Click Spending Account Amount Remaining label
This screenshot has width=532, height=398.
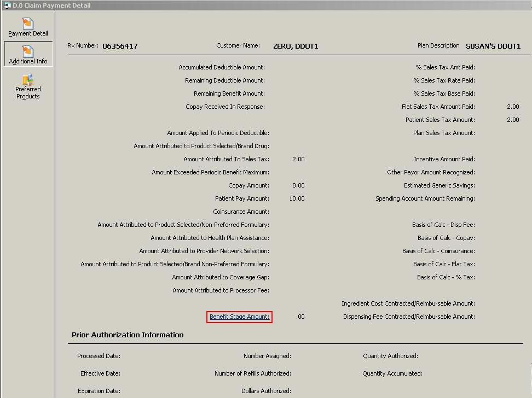tap(425, 198)
